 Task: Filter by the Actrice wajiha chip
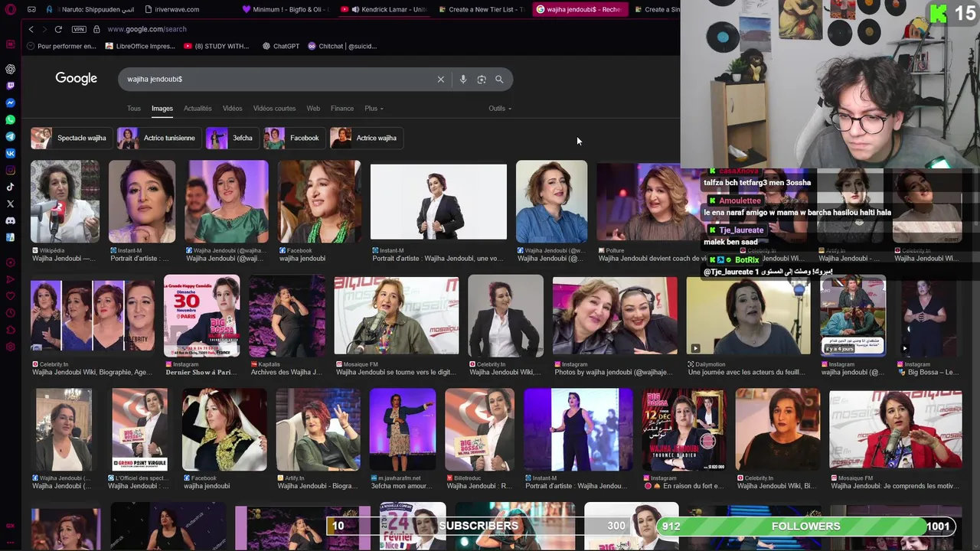click(366, 138)
